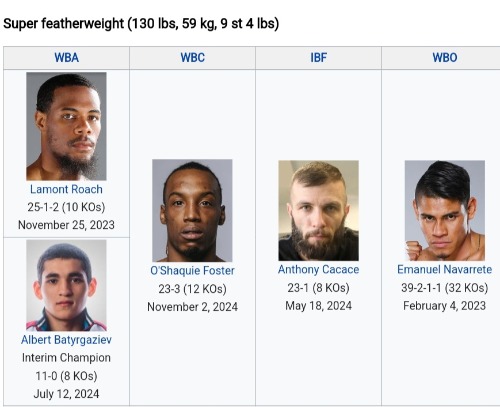Click the record text 25-1-2 (10 KOs)
This screenshot has width=500, height=407.
click(66, 207)
